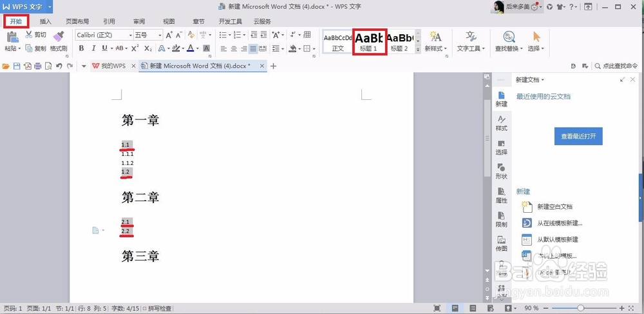Open the 审阅 ribbon tab
The image size is (644, 314).
pos(139,21)
